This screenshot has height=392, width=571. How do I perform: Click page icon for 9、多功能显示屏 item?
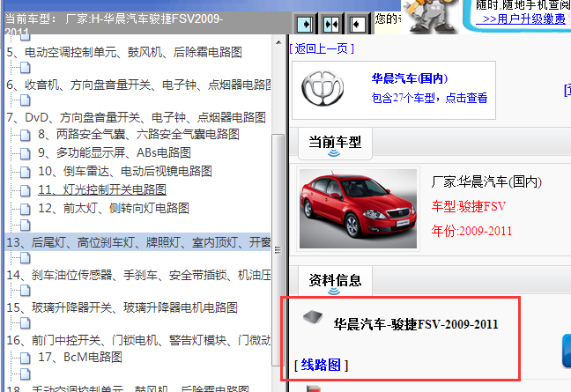point(26,153)
